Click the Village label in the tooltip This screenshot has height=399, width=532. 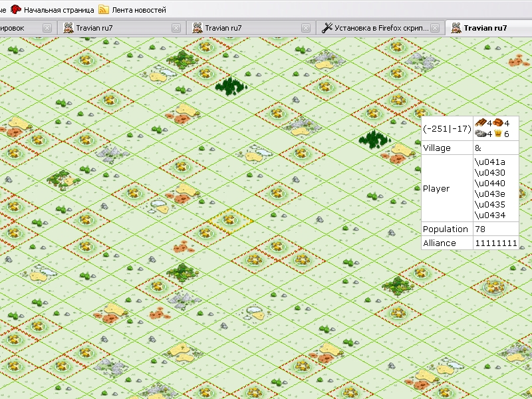coord(437,148)
